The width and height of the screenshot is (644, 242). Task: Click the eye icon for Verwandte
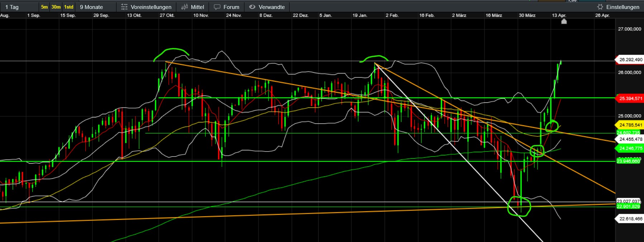(252, 7)
